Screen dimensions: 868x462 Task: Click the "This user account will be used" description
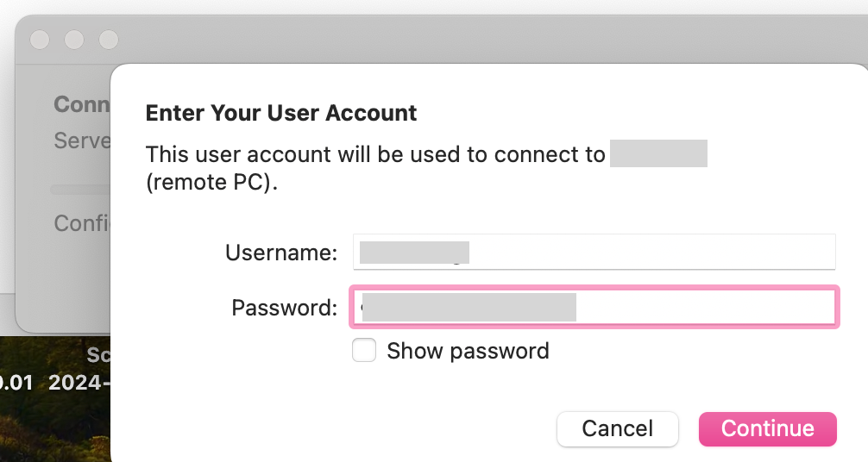(375, 155)
